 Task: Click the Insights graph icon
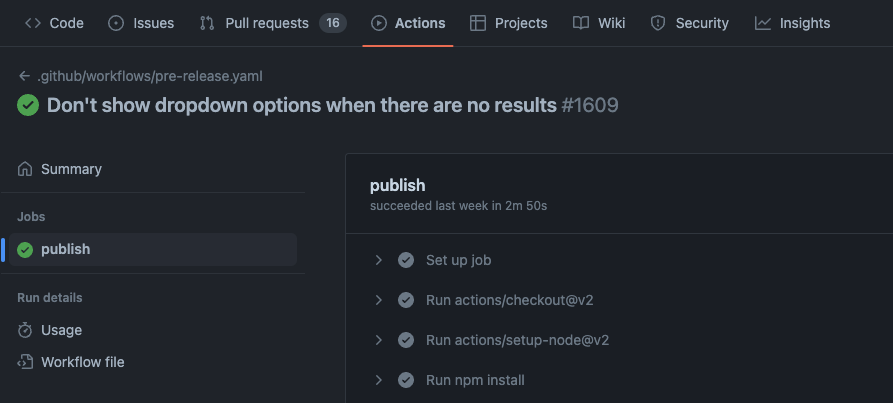point(763,23)
